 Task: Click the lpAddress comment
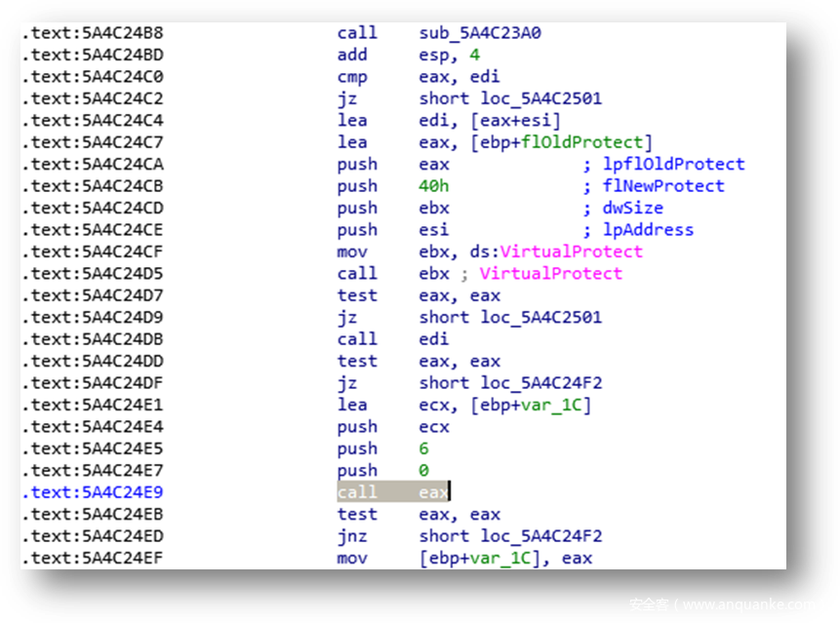pyautogui.click(x=648, y=230)
